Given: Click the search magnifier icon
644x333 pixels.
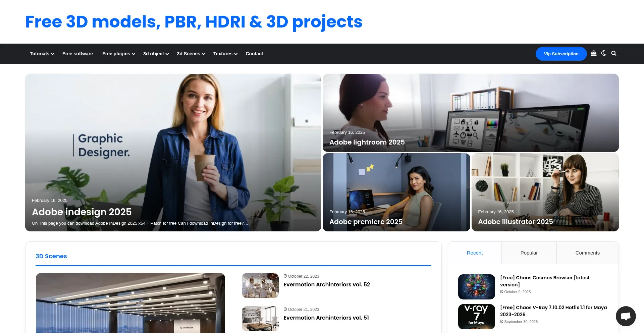Looking at the screenshot, I should [614, 53].
